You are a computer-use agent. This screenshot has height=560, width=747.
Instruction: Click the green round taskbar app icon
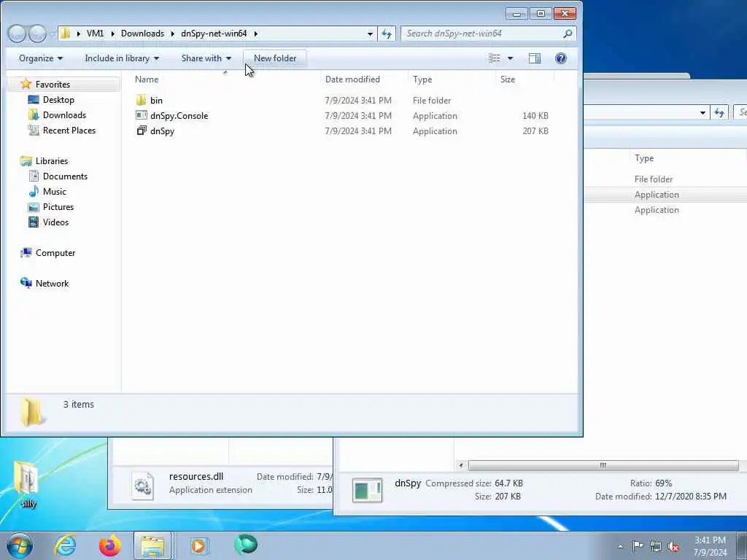(x=245, y=544)
